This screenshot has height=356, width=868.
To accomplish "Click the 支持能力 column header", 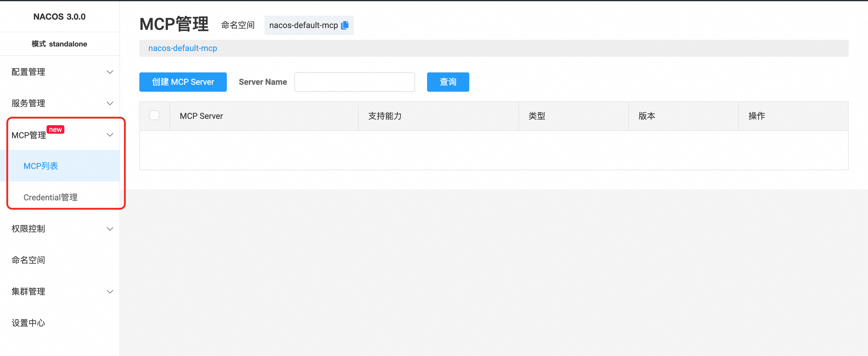I will [x=385, y=116].
